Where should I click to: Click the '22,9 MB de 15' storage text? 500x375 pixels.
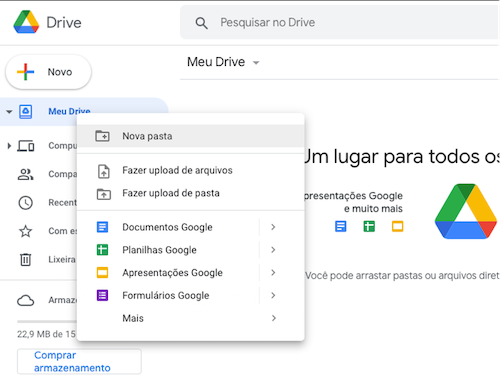(x=47, y=334)
